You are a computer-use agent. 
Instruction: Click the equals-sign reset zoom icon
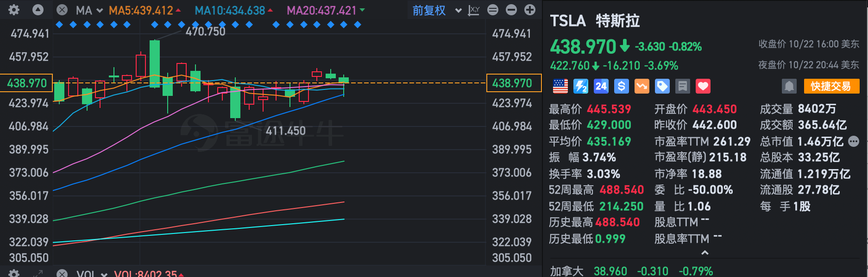[x=493, y=10]
